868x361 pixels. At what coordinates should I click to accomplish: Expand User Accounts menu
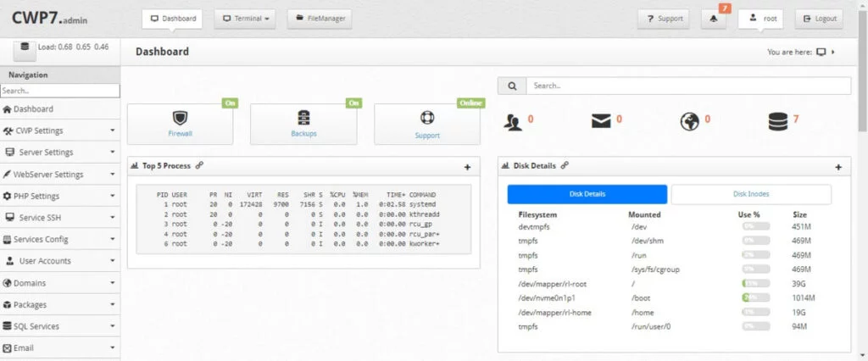[60, 261]
